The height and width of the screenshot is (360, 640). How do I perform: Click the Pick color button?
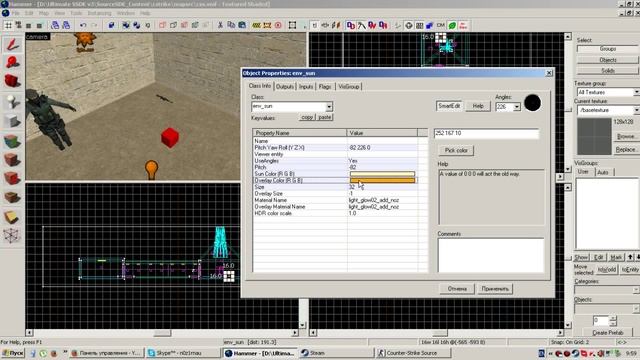point(456,150)
